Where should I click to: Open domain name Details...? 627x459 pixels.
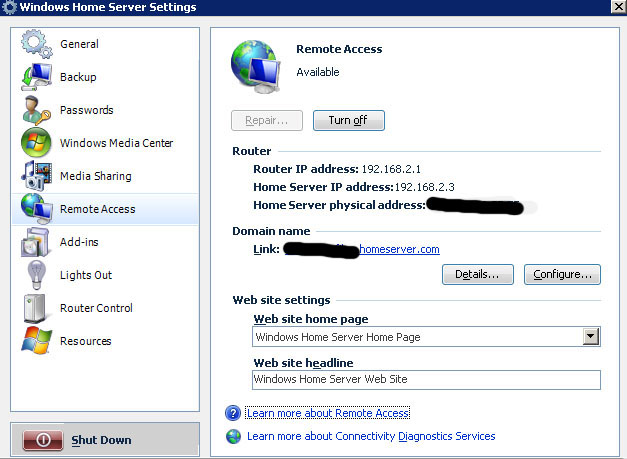(478, 274)
